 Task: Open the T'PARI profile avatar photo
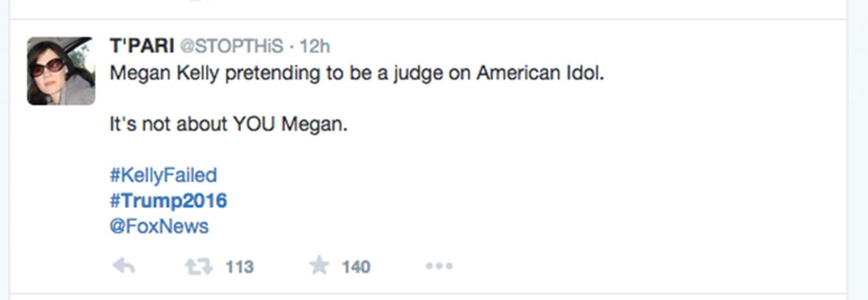[x=61, y=71]
